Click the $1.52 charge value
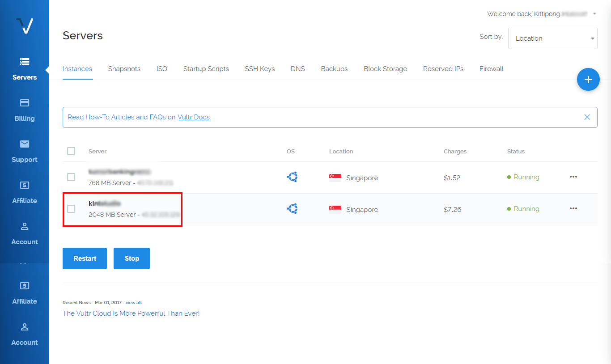This screenshot has width=611, height=364. pos(452,178)
